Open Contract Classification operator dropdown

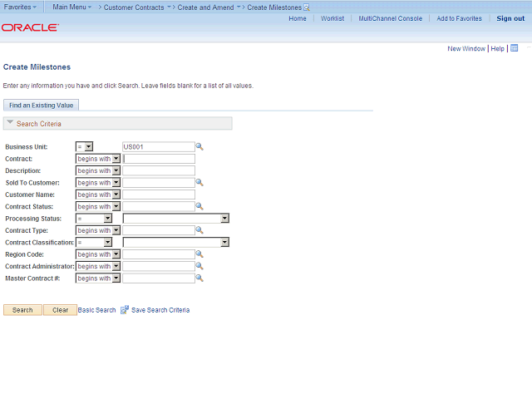[x=94, y=242]
